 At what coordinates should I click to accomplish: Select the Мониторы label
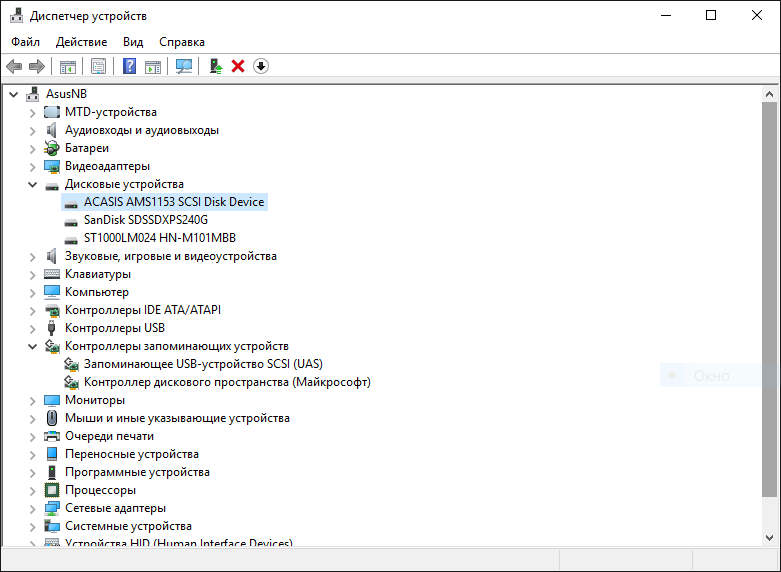pos(95,400)
